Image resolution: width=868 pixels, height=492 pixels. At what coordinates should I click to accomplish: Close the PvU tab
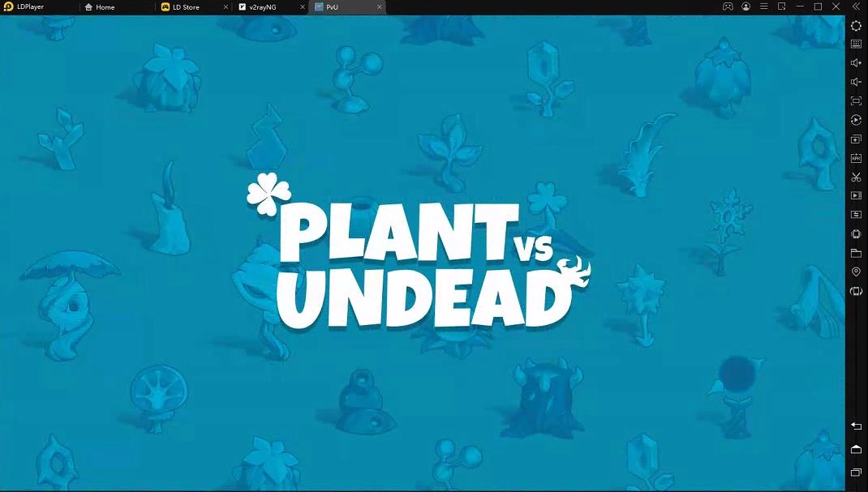(x=379, y=7)
